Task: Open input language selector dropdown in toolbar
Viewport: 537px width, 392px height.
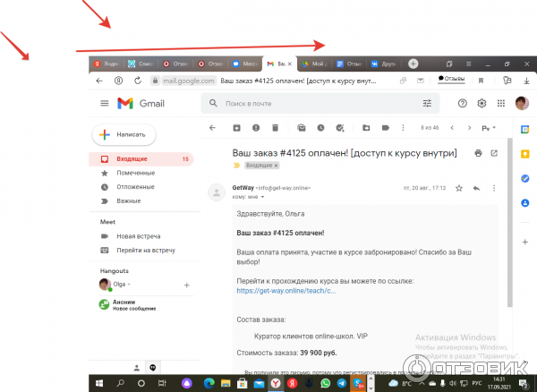Action: click(x=490, y=128)
